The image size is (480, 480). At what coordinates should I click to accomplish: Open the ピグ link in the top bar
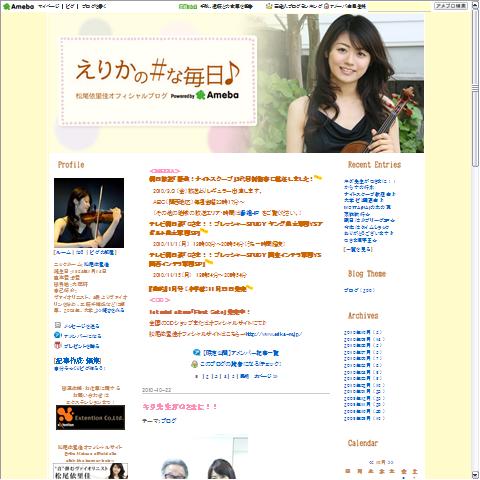70,6
